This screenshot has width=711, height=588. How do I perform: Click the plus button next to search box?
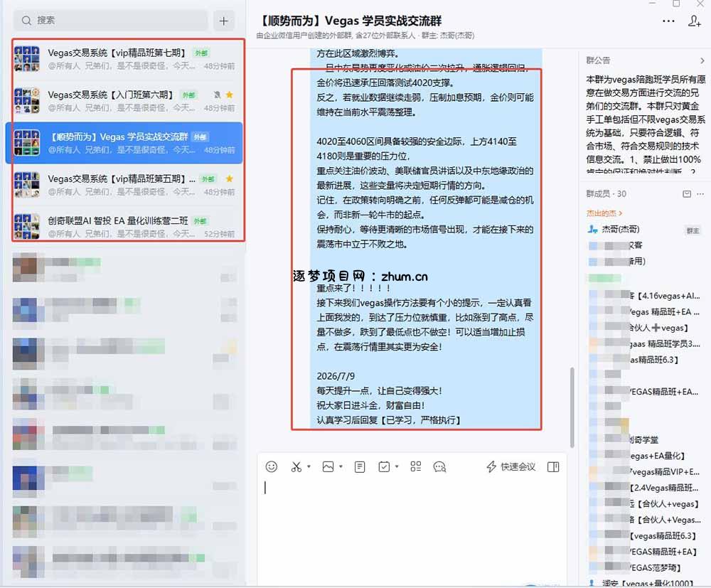[223, 21]
